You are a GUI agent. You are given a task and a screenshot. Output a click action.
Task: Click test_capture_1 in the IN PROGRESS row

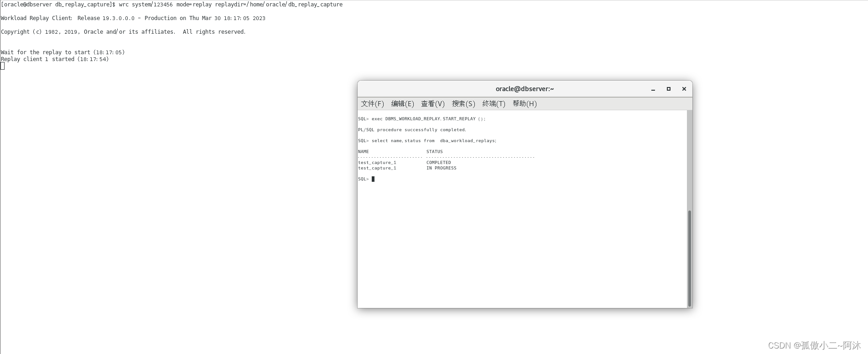pos(377,168)
